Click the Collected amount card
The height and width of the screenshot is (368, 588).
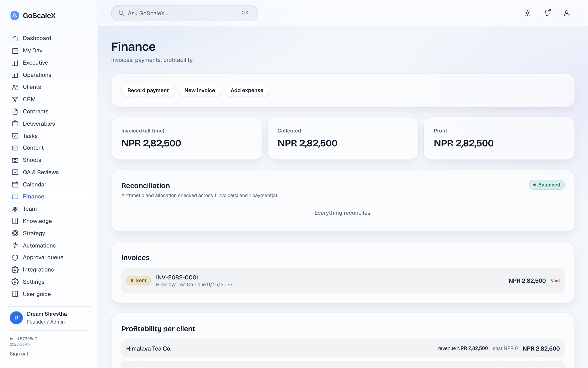(343, 138)
